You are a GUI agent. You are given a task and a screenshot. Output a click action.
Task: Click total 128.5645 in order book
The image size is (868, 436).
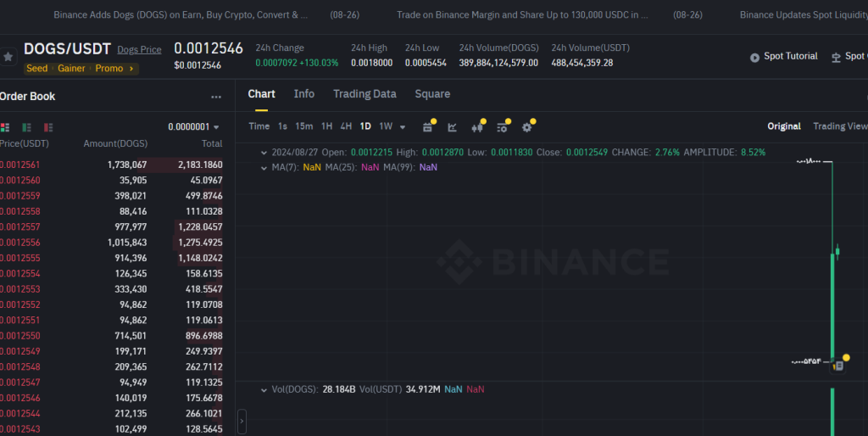click(204, 429)
